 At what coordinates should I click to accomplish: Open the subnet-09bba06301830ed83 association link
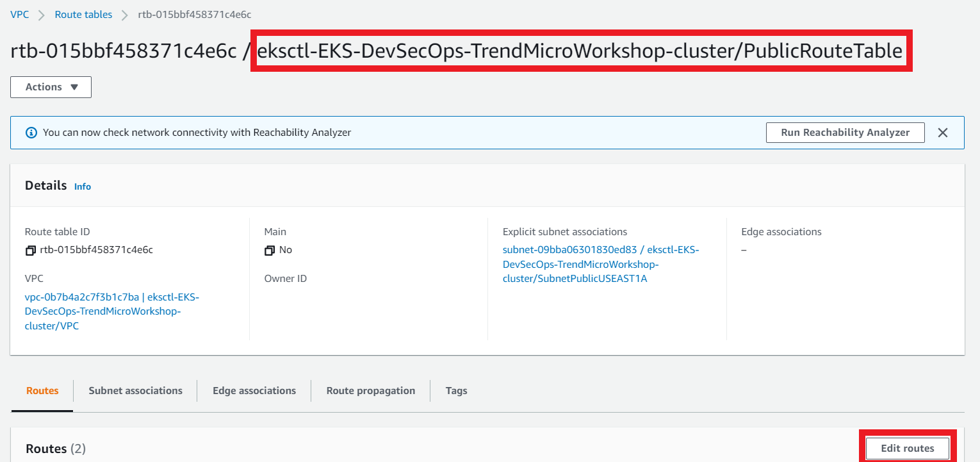[x=601, y=264]
